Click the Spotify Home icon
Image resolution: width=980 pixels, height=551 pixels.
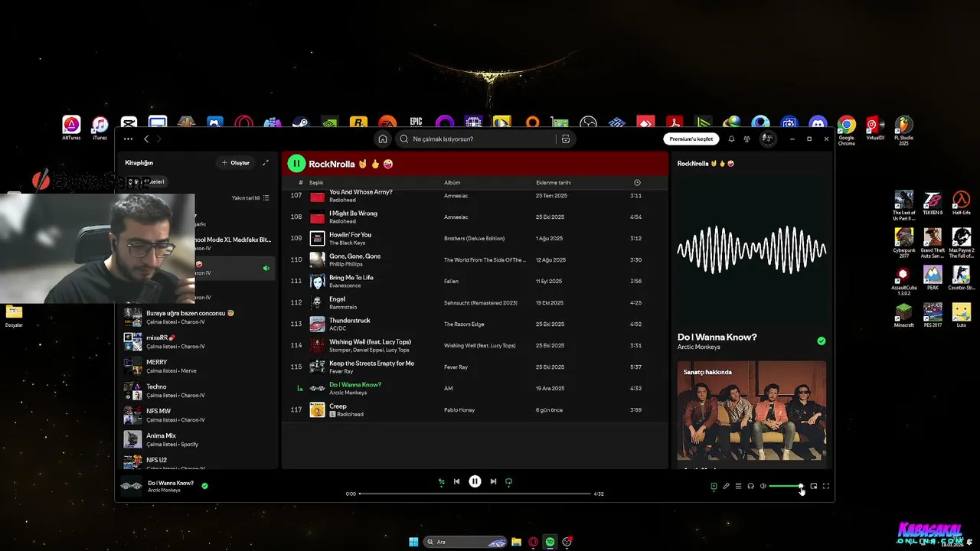pyautogui.click(x=382, y=139)
